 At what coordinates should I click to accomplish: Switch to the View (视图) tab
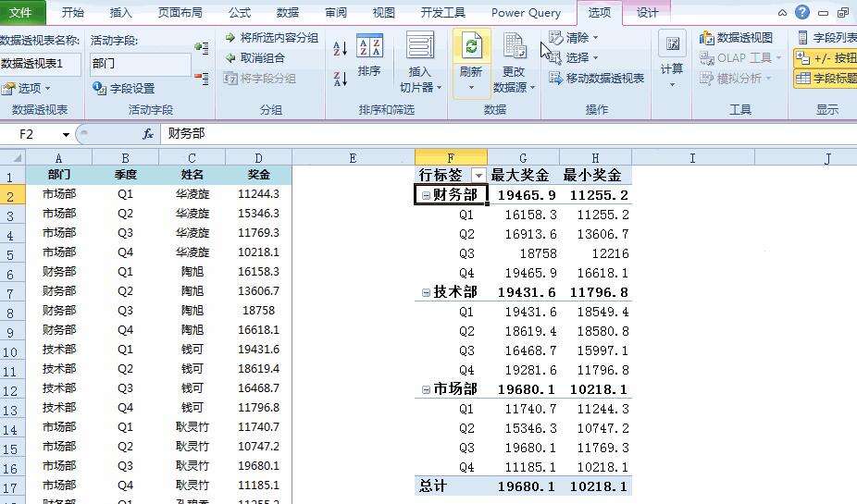pos(384,12)
